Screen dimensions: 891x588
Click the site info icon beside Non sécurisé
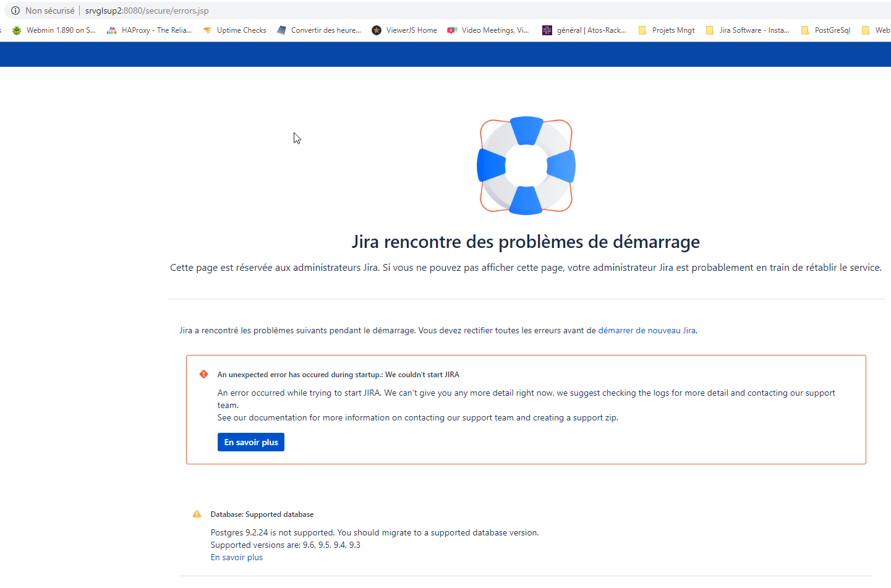click(15, 11)
